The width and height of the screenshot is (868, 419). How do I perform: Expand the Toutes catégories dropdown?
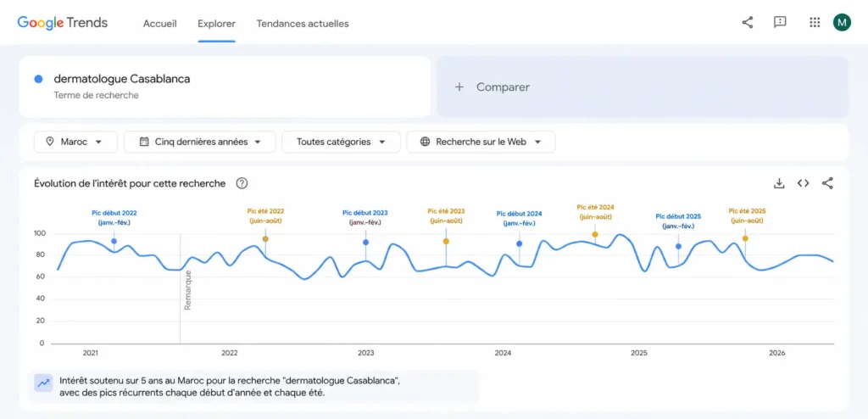[x=341, y=142]
